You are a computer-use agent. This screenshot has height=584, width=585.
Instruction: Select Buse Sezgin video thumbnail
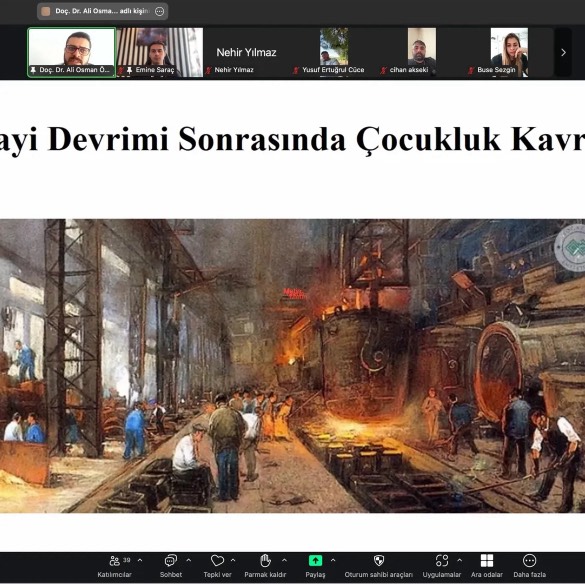point(509,52)
